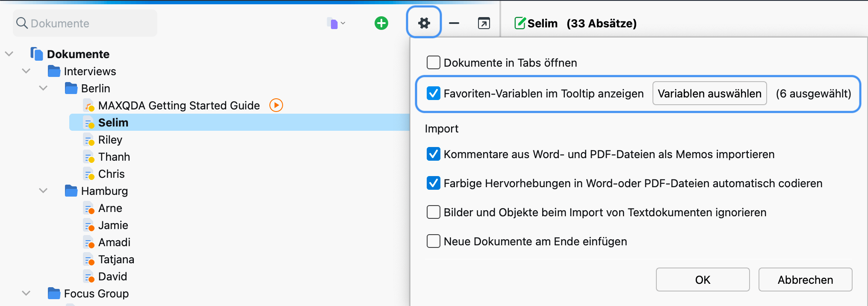The height and width of the screenshot is (306, 868).
Task: Collapse the Interviews folder
Action: (x=26, y=71)
